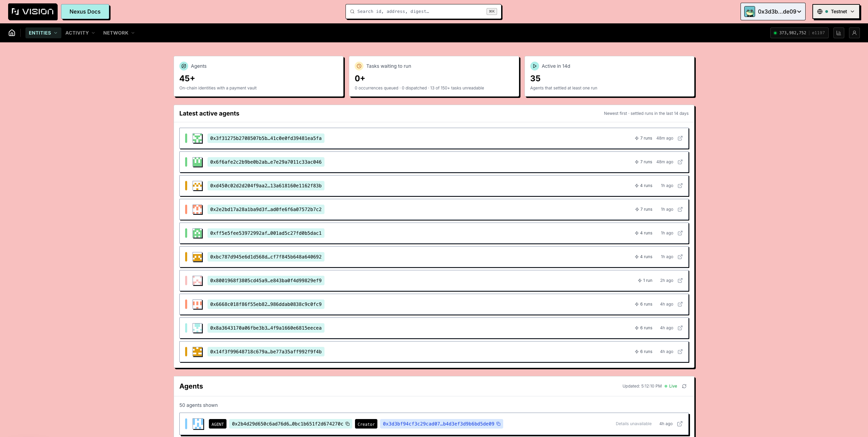Expand the ENTITIES menu
Viewport: 868px width, 437px height.
(x=43, y=33)
